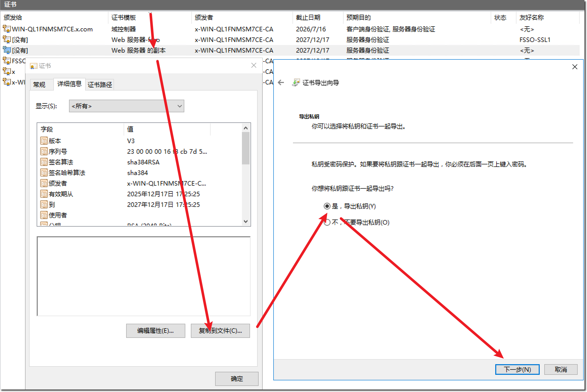Click the Certificate Export Wizard title icon

[x=296, y=82]
